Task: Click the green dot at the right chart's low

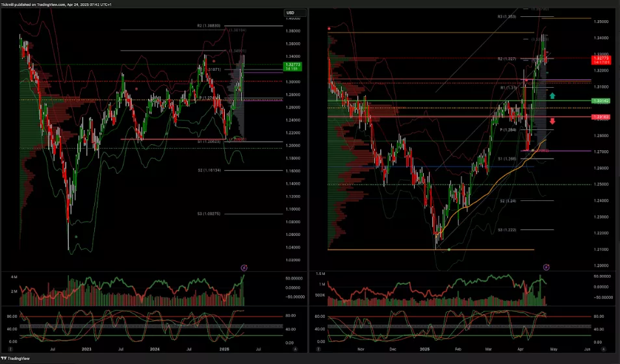Action: click(449, 250)
